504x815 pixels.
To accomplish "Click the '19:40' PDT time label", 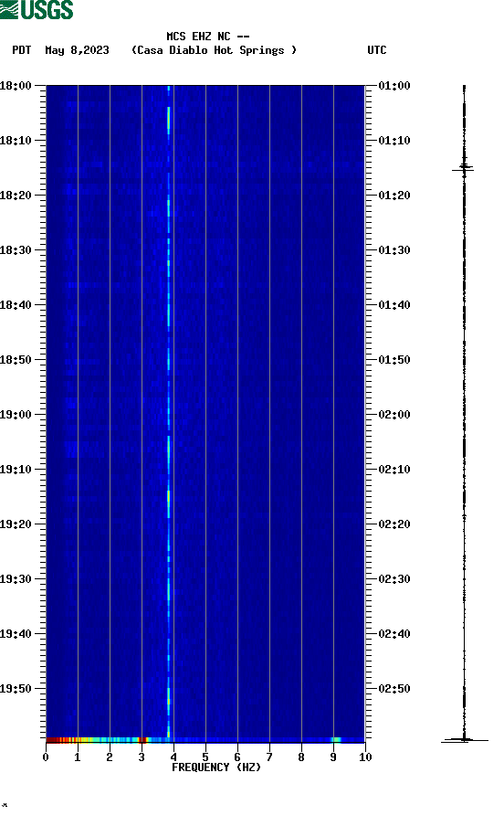I will 16,633.
